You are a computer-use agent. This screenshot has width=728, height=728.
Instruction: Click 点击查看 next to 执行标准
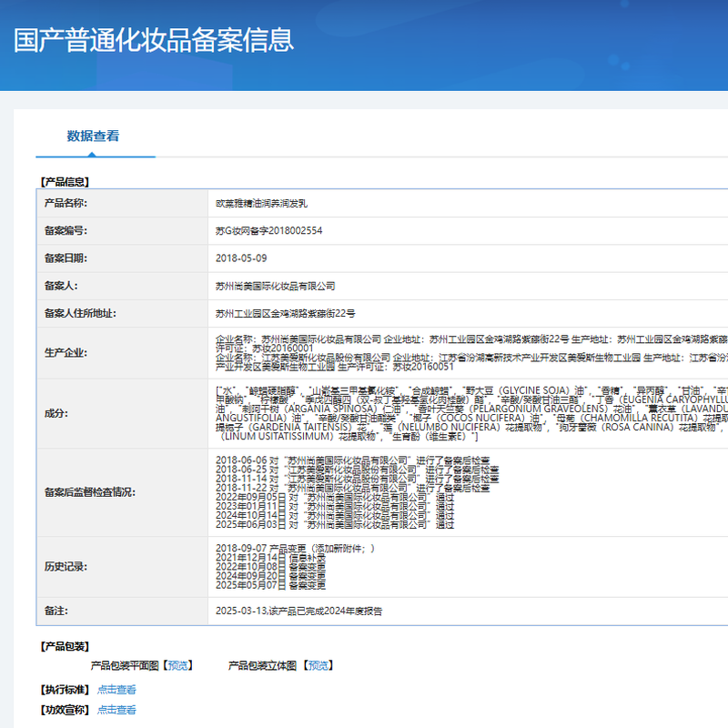[116, 690]
